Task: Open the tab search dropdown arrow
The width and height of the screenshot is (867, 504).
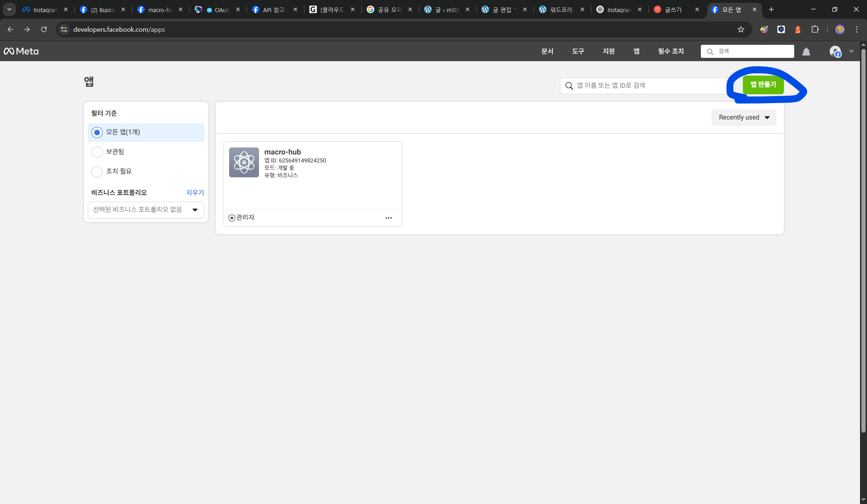Action: tap(9, 9)
